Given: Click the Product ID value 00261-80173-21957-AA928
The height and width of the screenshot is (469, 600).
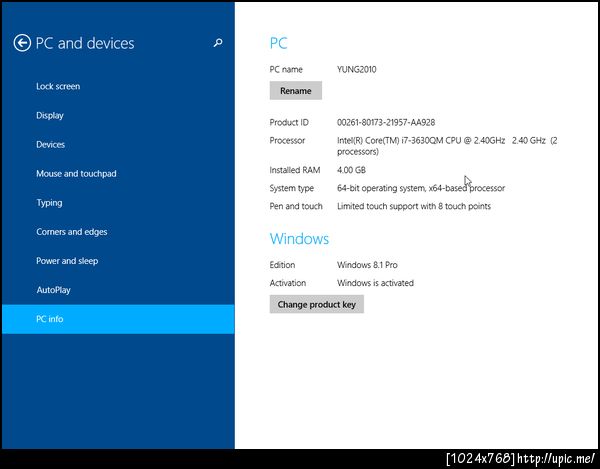Looking at the screenshot, I should tap(386, 122).
